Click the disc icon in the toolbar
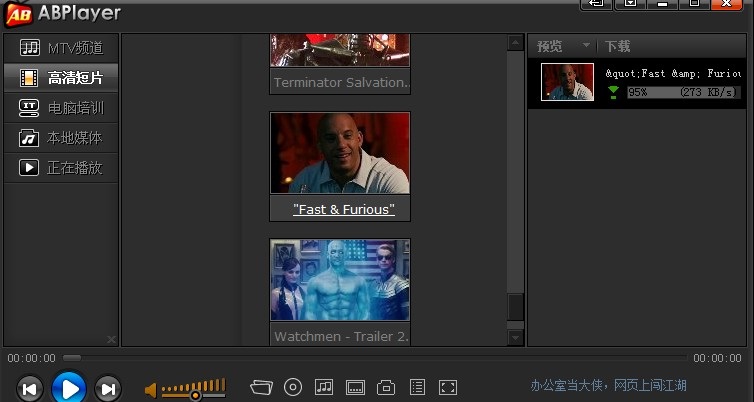The width and height of the screenshot is (754, 402). (x=293, y=387)
